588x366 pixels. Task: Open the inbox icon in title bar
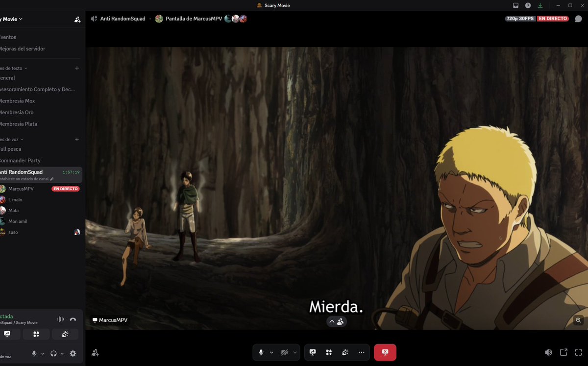point(516,5)
